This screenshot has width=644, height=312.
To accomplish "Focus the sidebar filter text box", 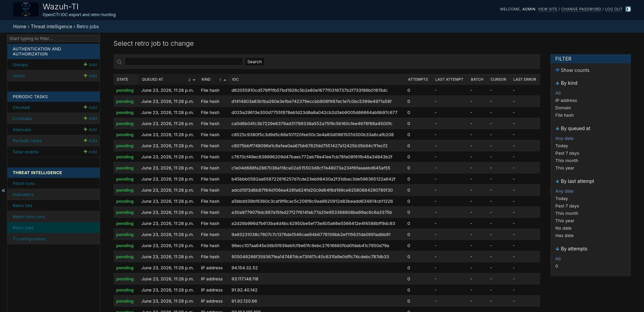I will click(53, 38).
